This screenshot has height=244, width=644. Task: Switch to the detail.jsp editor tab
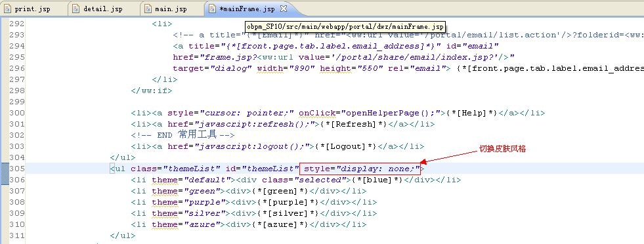[x=102, y=9]
